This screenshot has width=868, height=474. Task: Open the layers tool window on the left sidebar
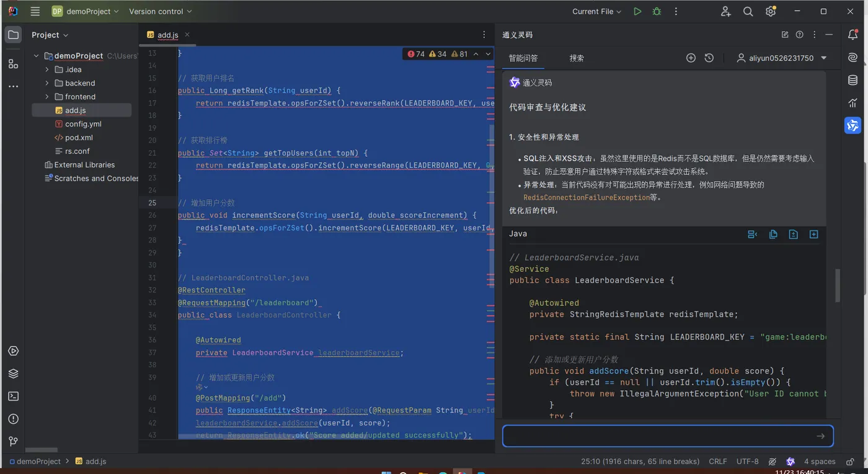(13, 373)
